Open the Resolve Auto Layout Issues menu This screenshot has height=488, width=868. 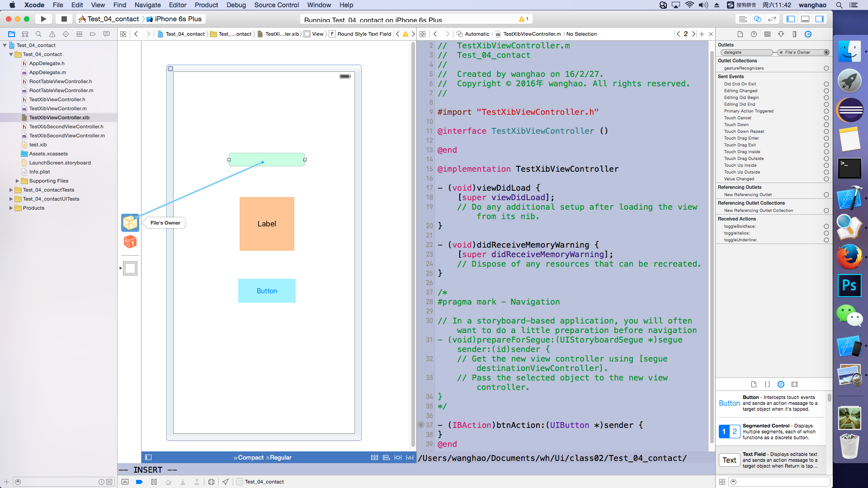tap(410, 457)
